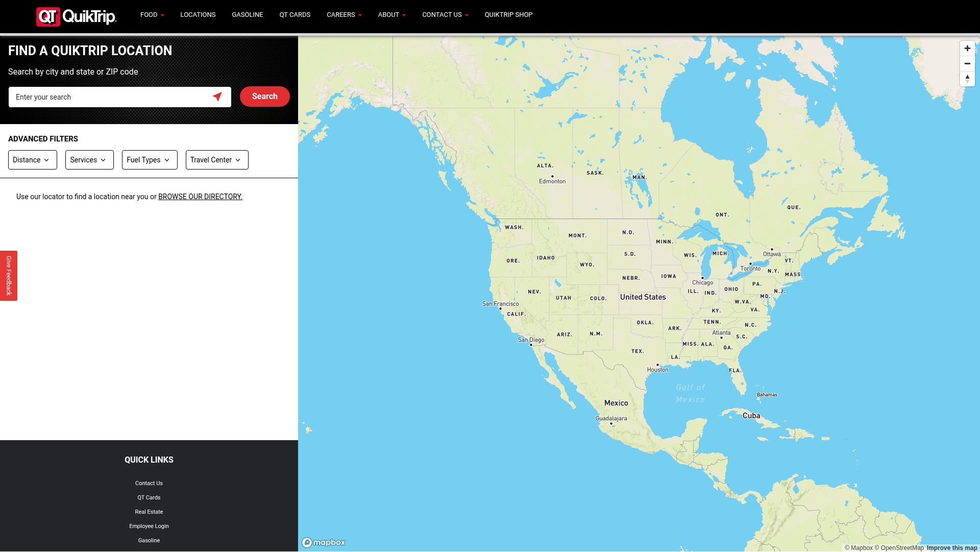Screen dimensions: 980x552
Task: Open Contact Us quick link
Action: [149, 483]
